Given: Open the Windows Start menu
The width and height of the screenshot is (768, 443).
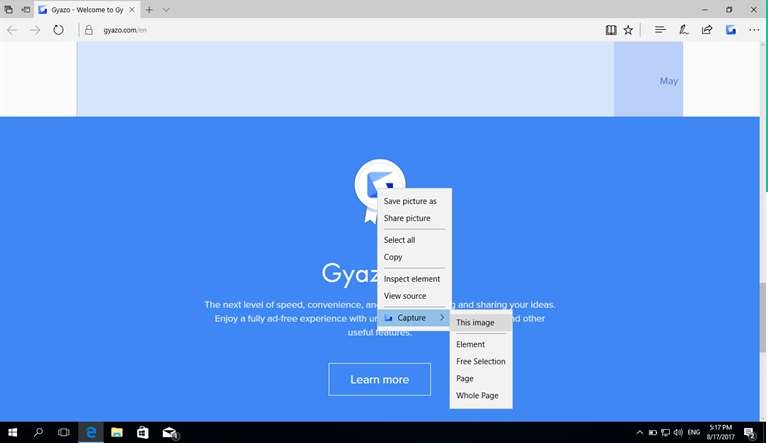Looking at the screenshot, I should [13, 432].
